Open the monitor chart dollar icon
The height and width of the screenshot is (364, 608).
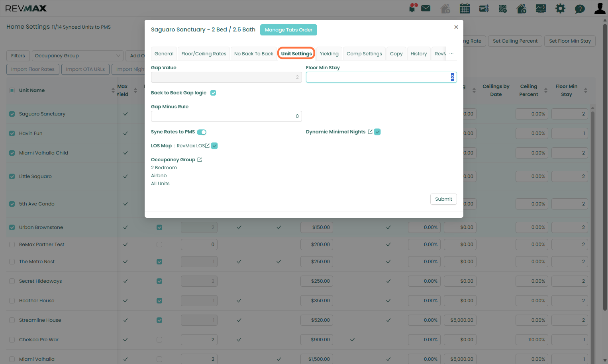541,8
